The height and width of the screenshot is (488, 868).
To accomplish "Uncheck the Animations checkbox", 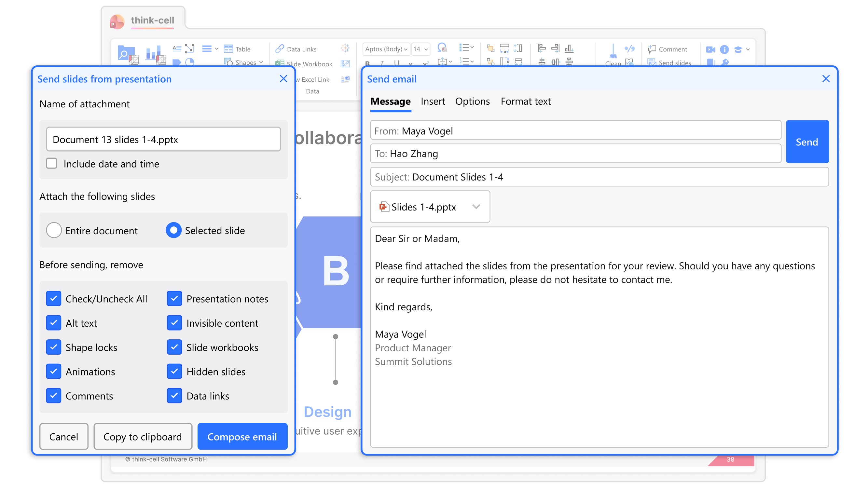I will (x=54, y=372).
